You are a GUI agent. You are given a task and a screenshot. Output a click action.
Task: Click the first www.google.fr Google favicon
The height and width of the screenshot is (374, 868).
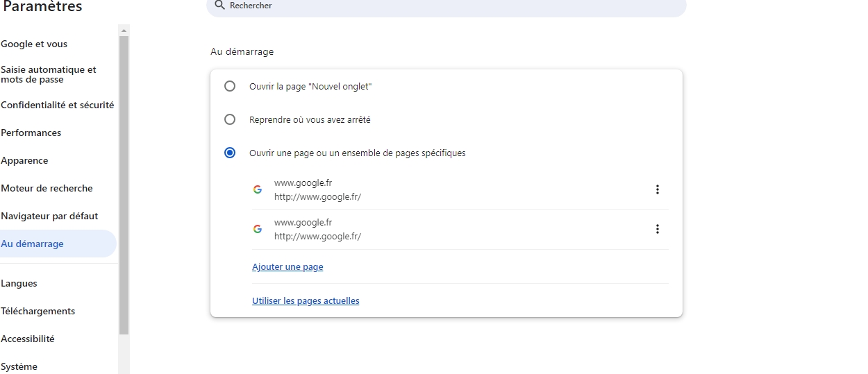[258, 189]
